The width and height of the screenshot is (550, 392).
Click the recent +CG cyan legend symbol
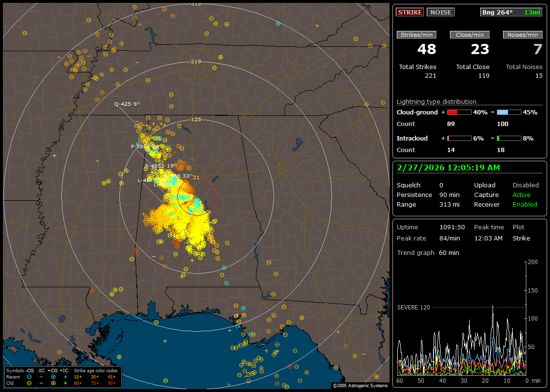click(53, 377)
